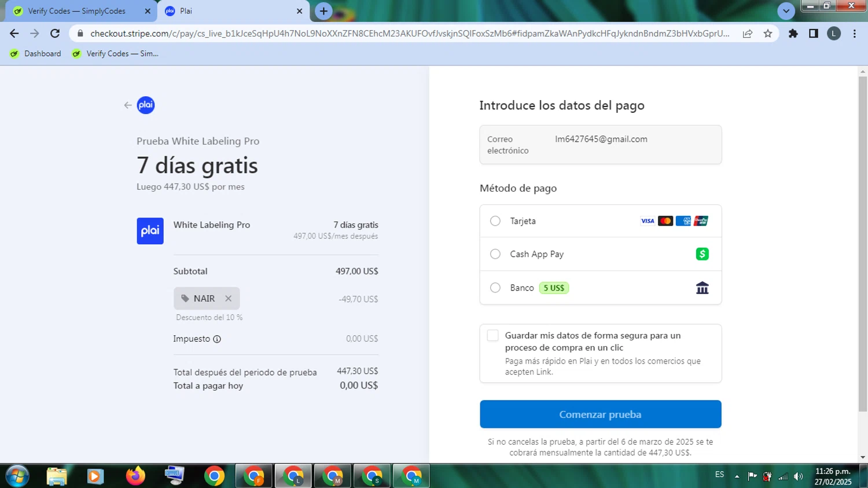
Task: Go forward in browser history
Action: (x=35, y=34)
